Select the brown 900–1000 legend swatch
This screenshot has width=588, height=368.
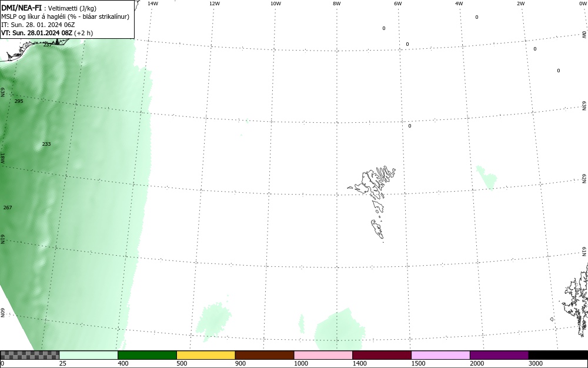265,355
